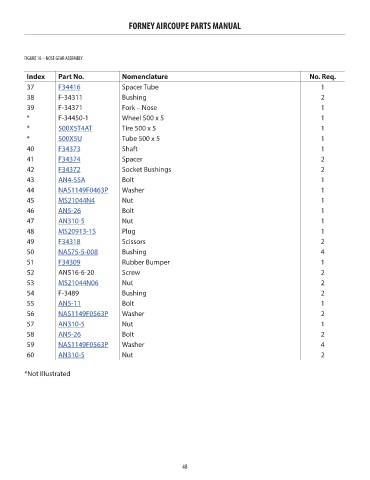Follow the AN310-5 link at index 60
This screenshot has width=370, height=480.
click(71, 355)
